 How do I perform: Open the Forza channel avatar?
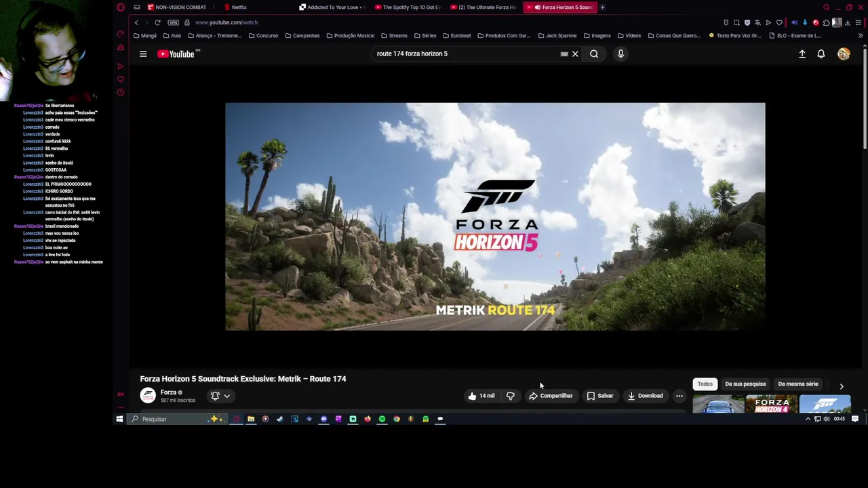[x=148, y=396]
